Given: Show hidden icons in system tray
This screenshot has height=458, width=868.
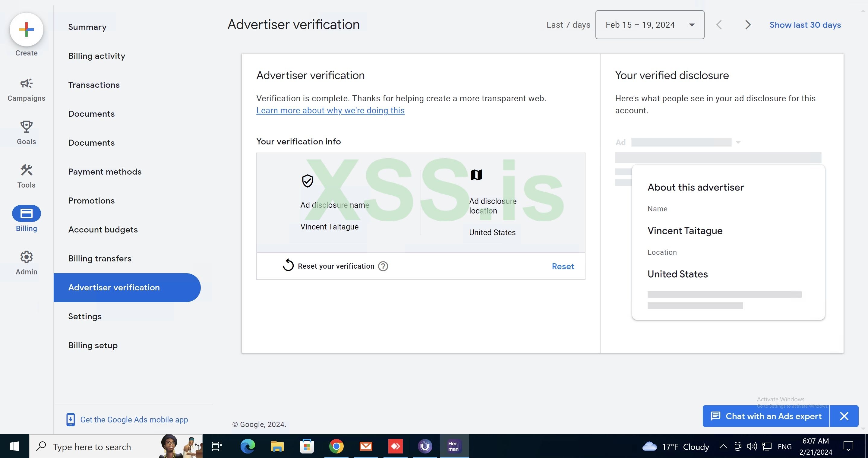Looking at the screenshot, I should point(723,447).
